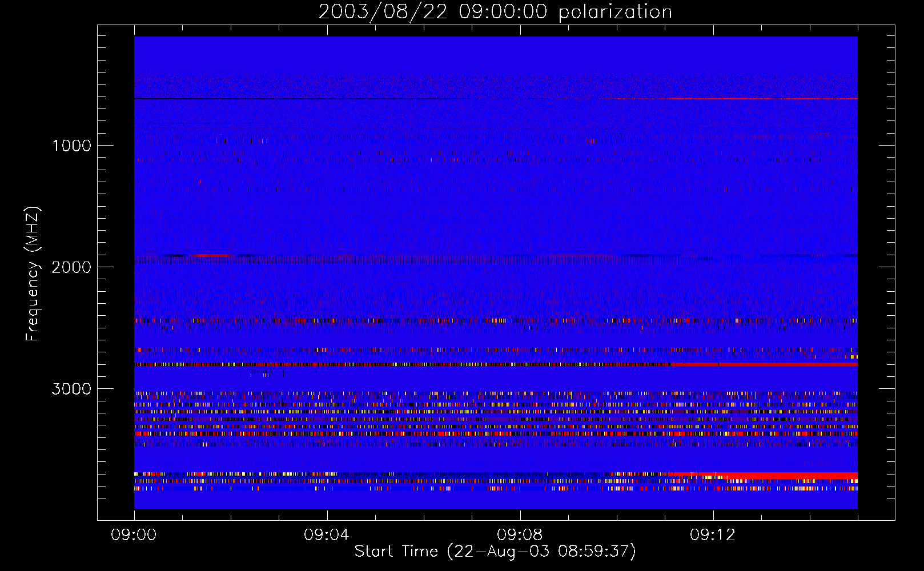This screenshot has width=924, height=571.
Task: Select the 1000 frequency axis label
Action: [x=71, y=146]
